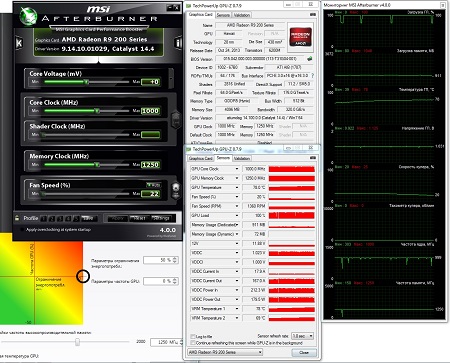Image resolution: width=450 pixels, height=363 pixels.
Task: Click the Reset button in Afterburner
Action: coord(139,218)
